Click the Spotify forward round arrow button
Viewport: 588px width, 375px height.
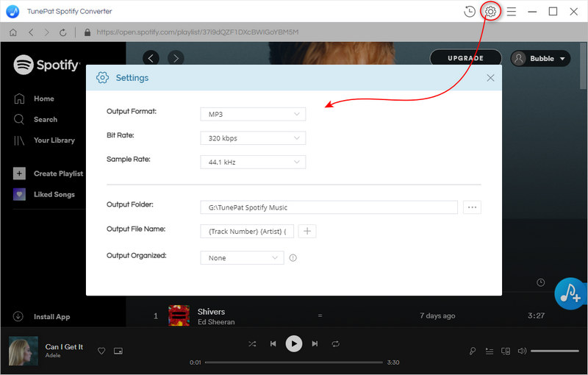176,58
